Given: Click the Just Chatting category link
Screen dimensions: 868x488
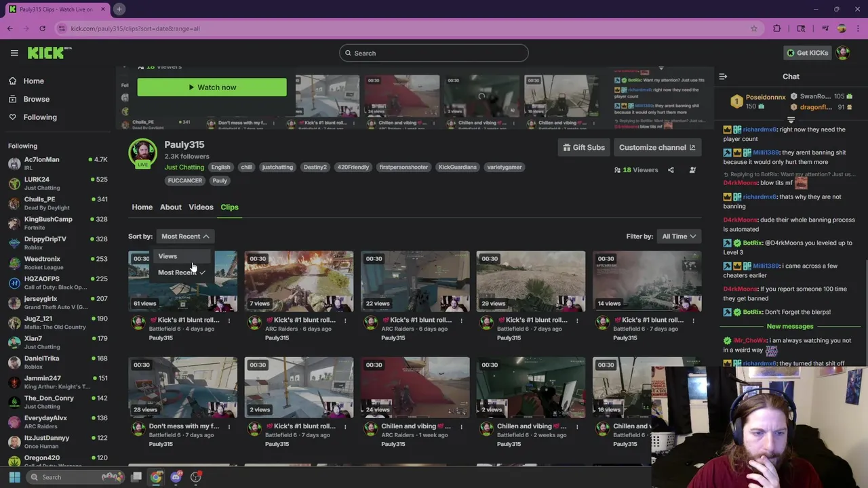Looking at the screenshot, I should tap(184, 167).
